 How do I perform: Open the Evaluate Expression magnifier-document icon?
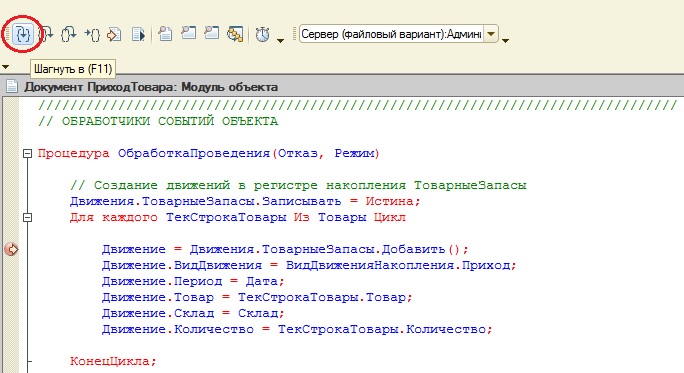click(165, 34)
